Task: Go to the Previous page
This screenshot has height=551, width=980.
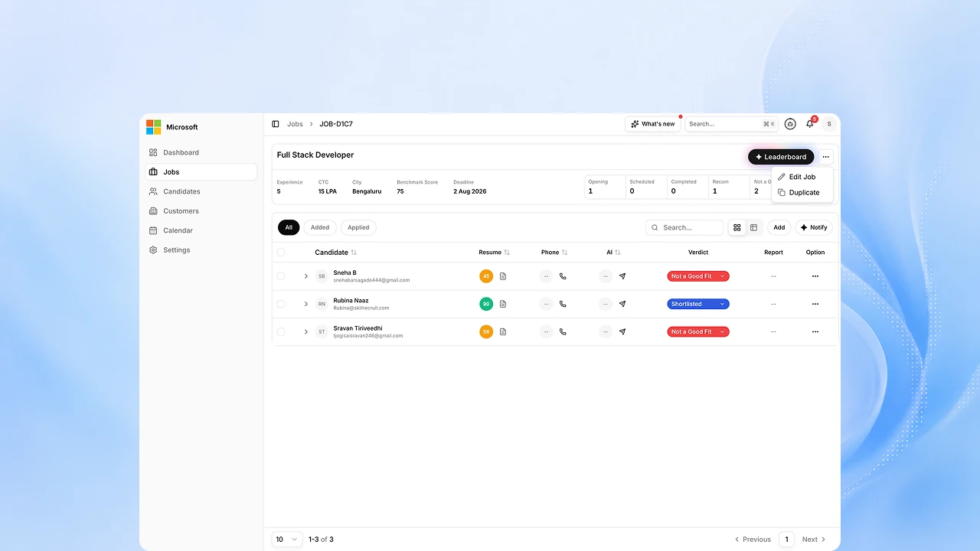Action: (x=753, y=540)
